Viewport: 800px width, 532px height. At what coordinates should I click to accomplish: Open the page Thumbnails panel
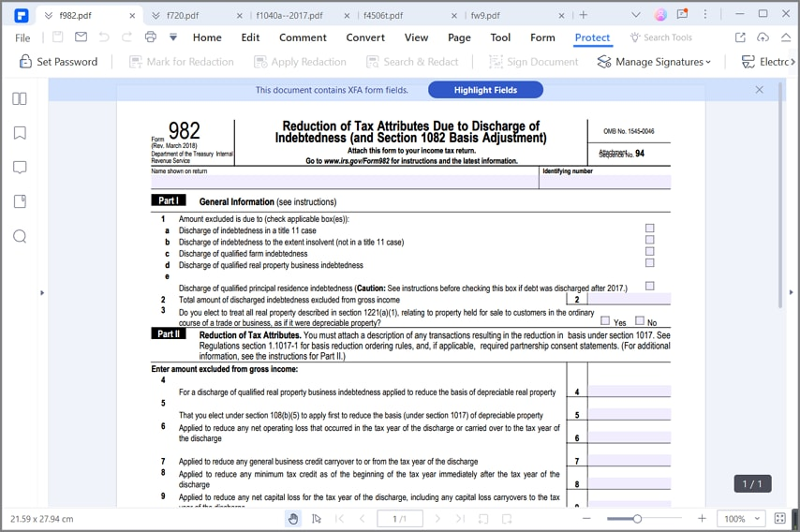tap(20, 98)
